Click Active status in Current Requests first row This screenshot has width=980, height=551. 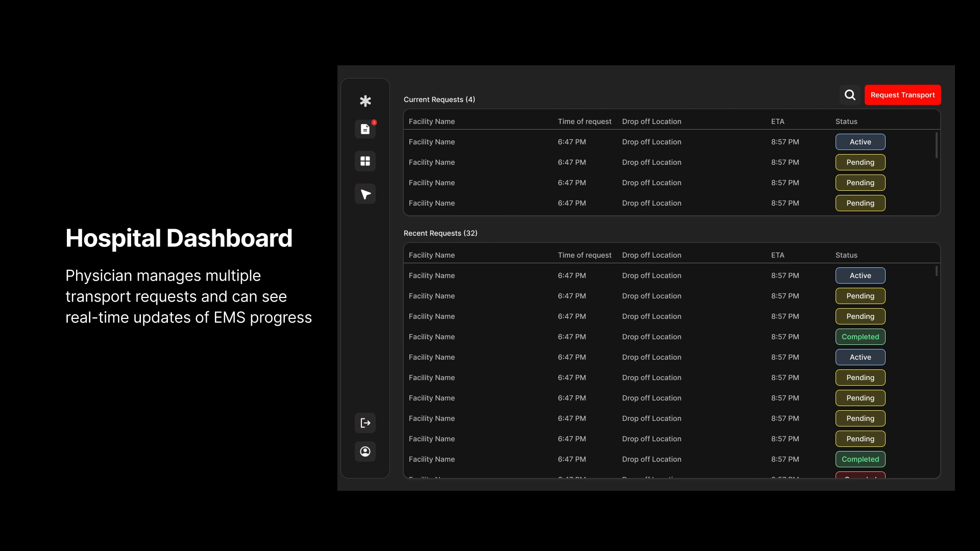(860, 142)
